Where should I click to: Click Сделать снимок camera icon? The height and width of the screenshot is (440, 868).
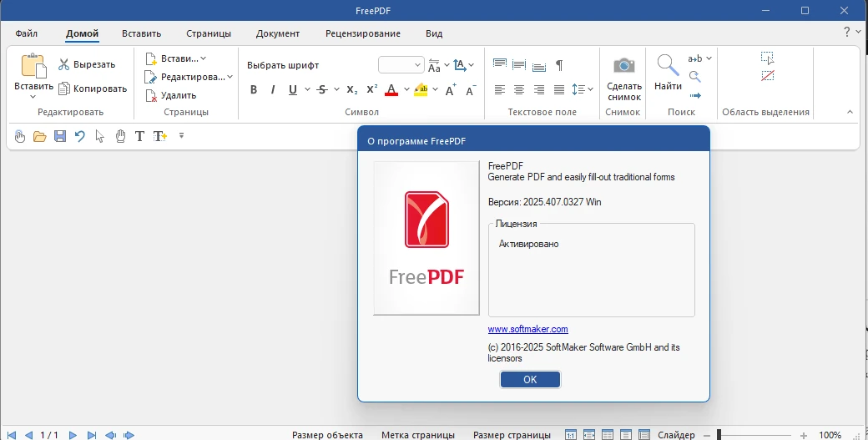pos(624,66)
